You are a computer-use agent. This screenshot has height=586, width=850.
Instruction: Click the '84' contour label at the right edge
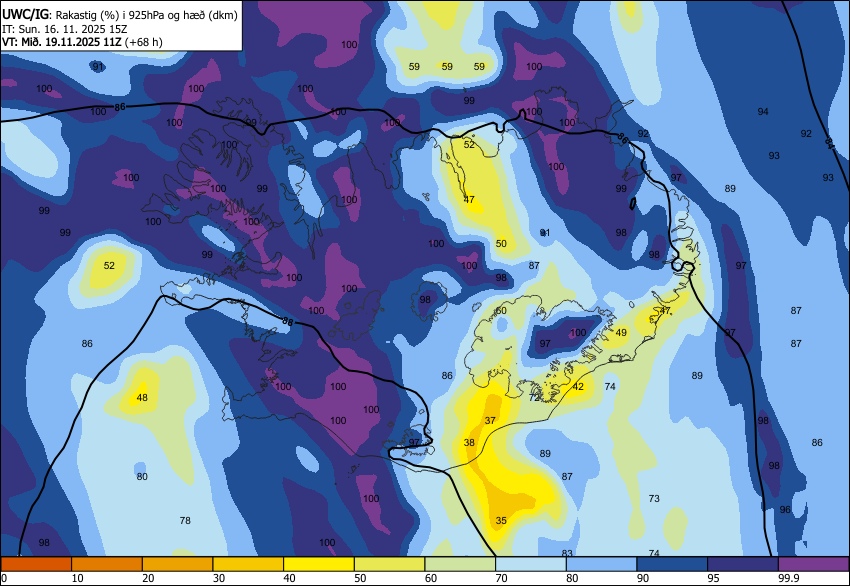pyautogui.click(x=829, y=143)
